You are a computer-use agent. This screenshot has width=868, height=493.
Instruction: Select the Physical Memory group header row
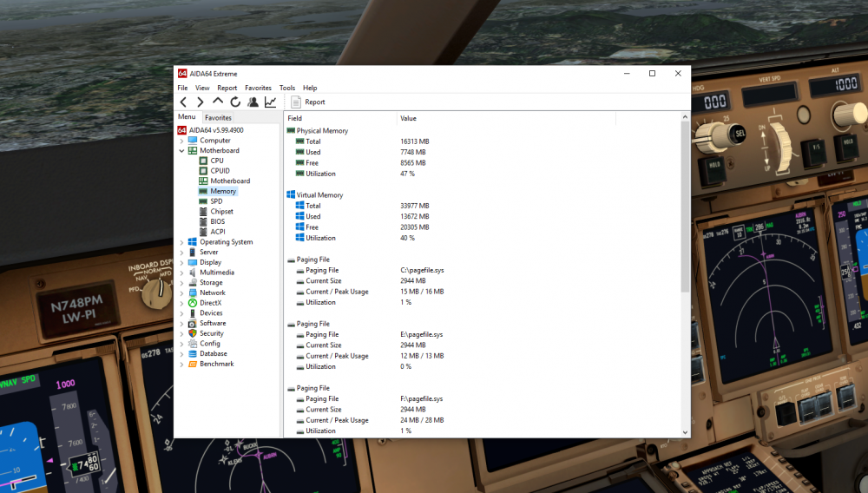318,131
